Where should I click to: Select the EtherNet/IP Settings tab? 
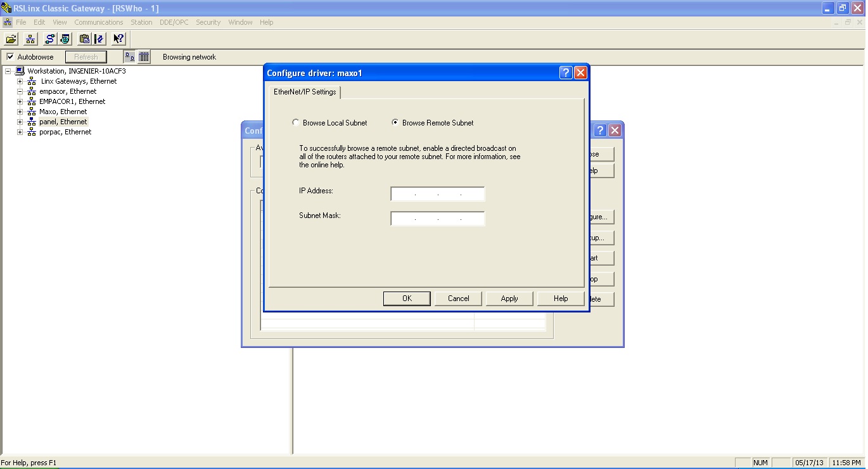(x=305, y=92)
